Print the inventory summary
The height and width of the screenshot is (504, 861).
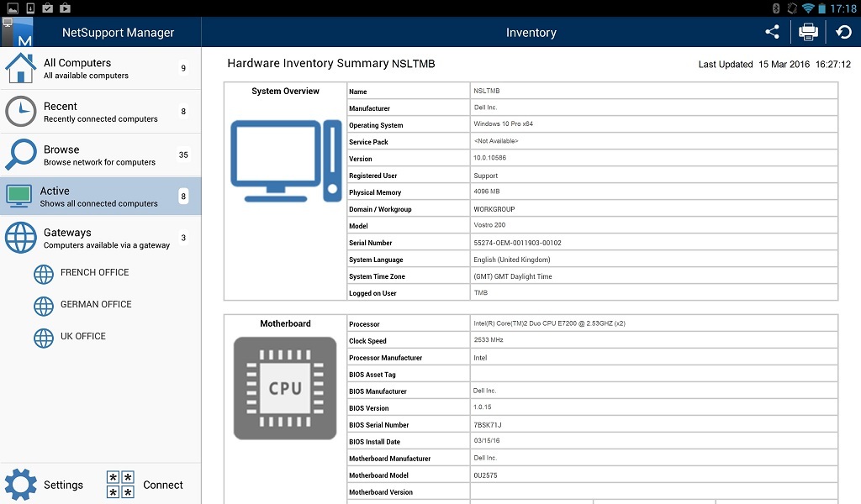point(807,32)
